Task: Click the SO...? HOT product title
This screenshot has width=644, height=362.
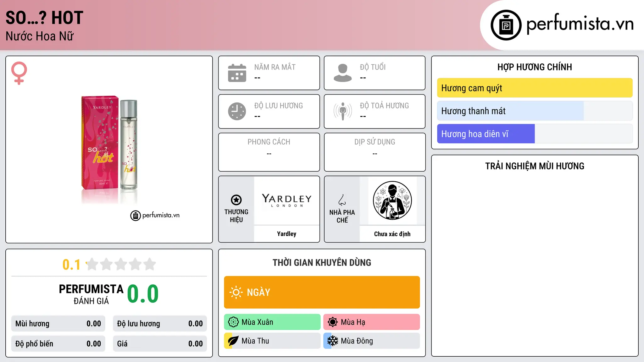Action: (44, 18)
